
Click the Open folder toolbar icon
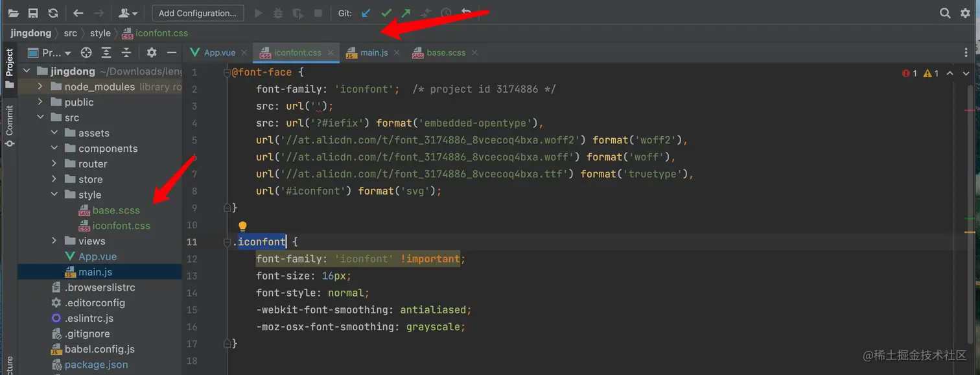coord(14,13)
